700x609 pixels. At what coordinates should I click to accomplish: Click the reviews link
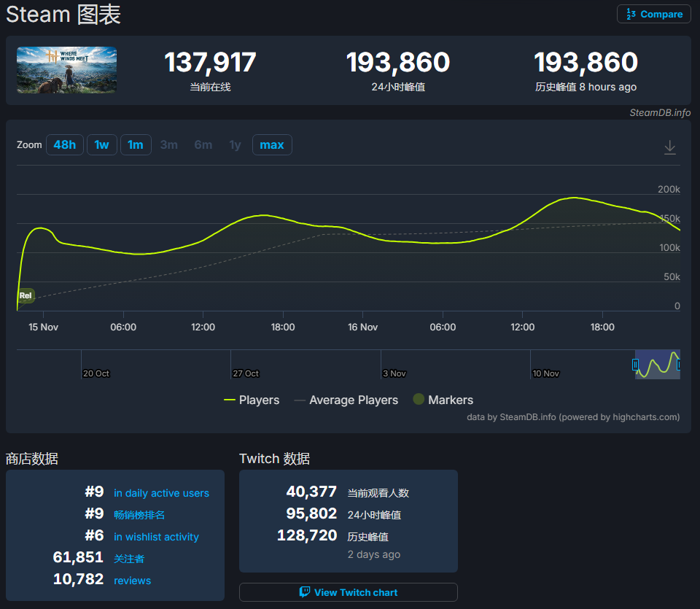point(132,581)
